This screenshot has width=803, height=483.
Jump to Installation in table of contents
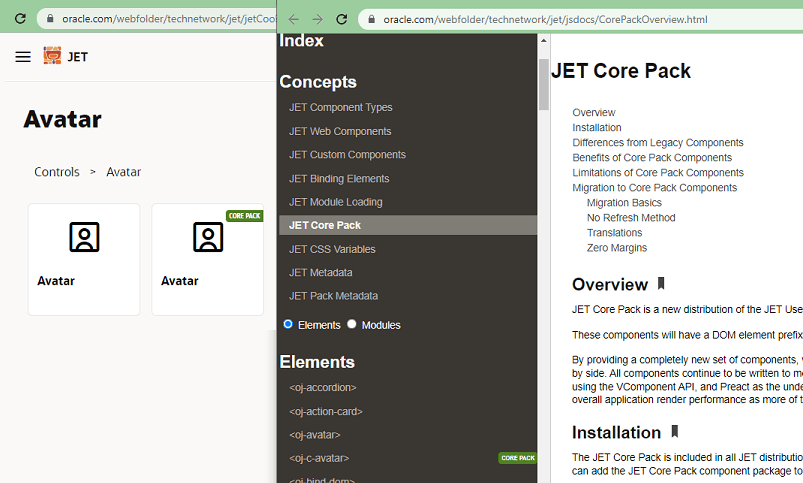tap(597, 128)
